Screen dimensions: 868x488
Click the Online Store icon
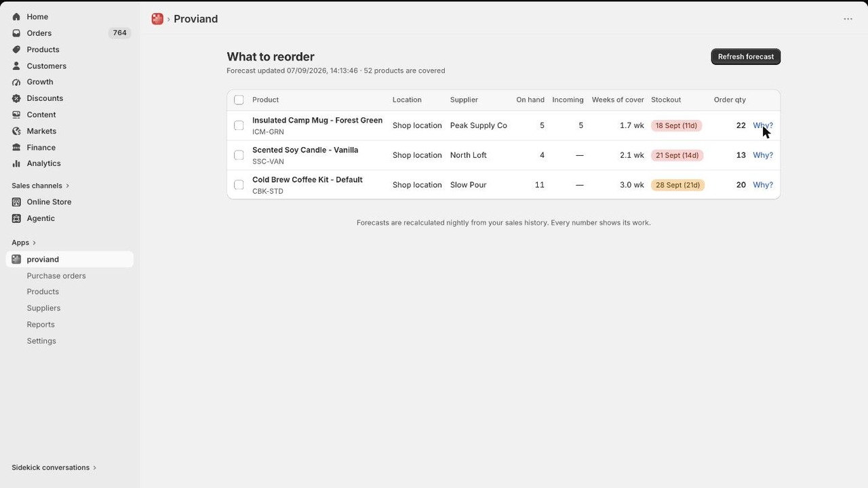16,202
